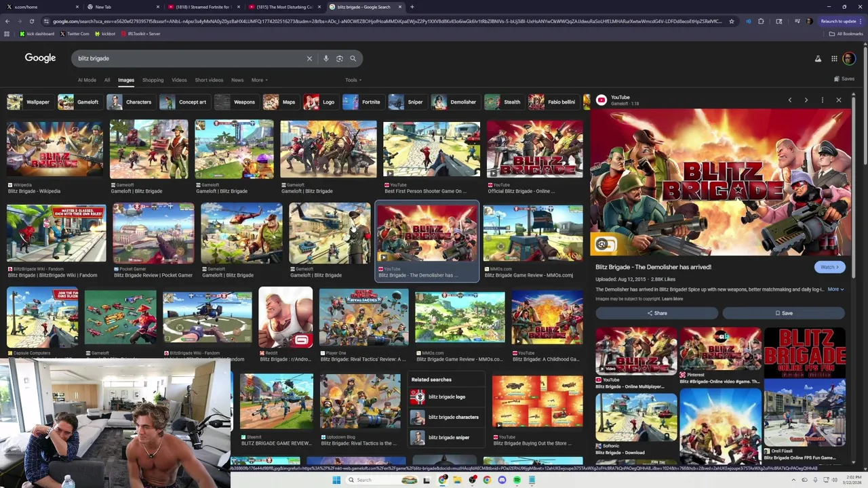Click the magnifier search button in the search box

pyautogui.click(x=353, y=58)
